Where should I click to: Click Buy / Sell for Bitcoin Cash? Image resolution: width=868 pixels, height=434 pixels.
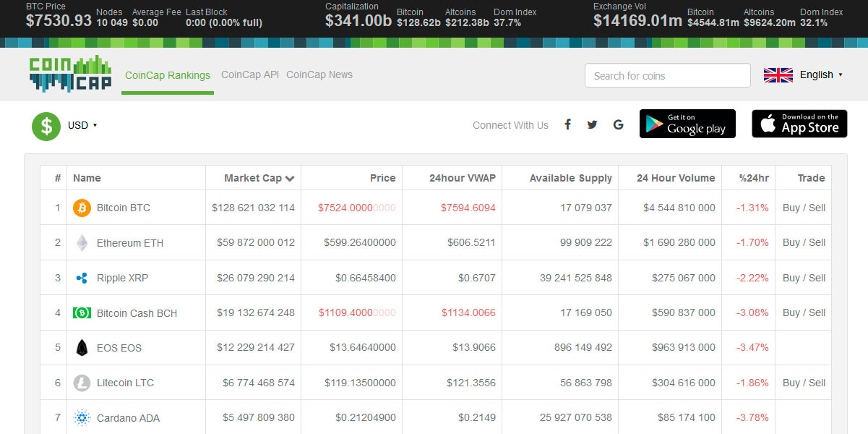pos(804,312)
